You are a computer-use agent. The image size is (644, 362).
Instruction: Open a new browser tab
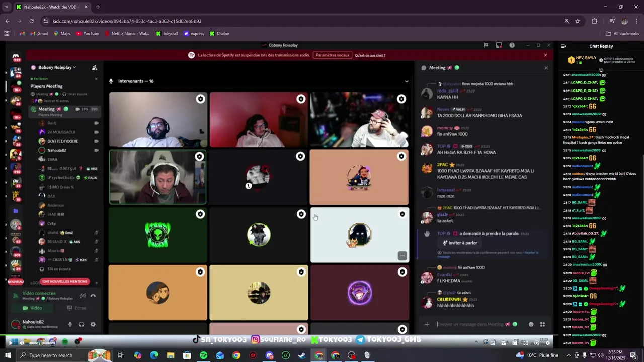98,7
